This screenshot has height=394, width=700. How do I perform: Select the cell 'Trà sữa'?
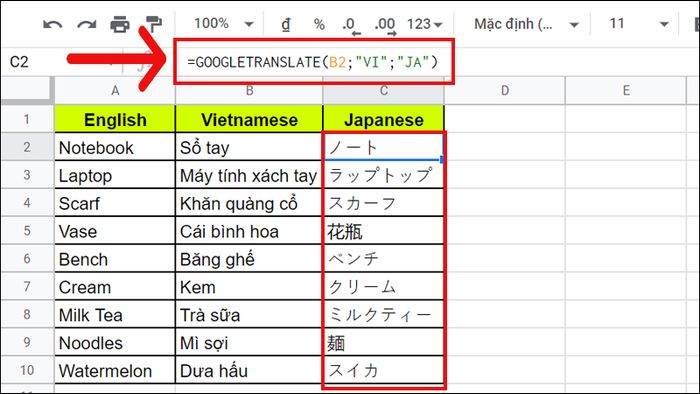pos(249,315)
